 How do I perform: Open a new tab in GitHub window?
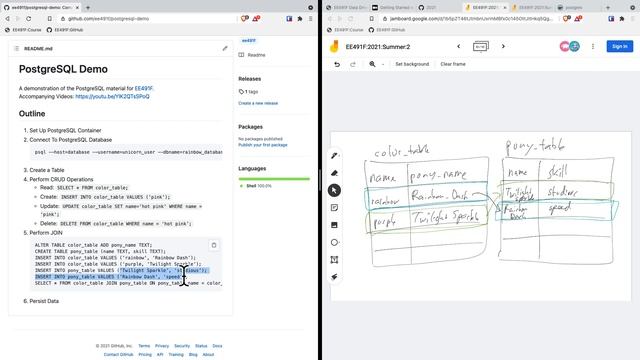pyautogui.click(x=88, y=7)
